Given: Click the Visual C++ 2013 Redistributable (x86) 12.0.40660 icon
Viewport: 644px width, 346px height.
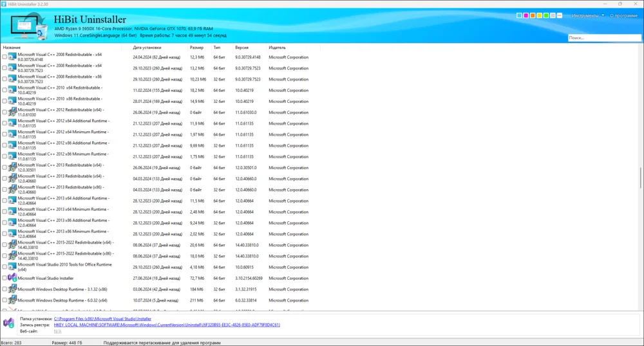Looking at the screenshot, I should point(12,189).
